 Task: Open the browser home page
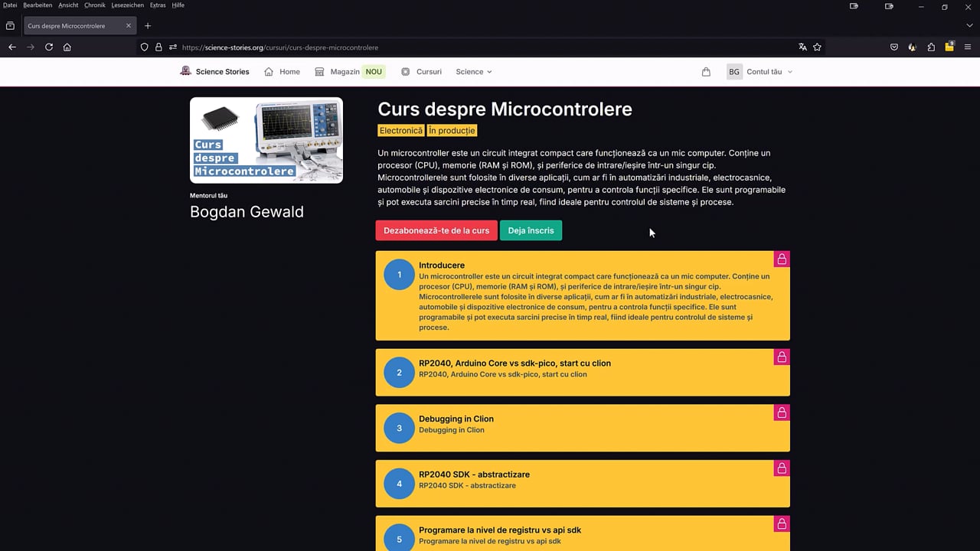click(67, 47)
